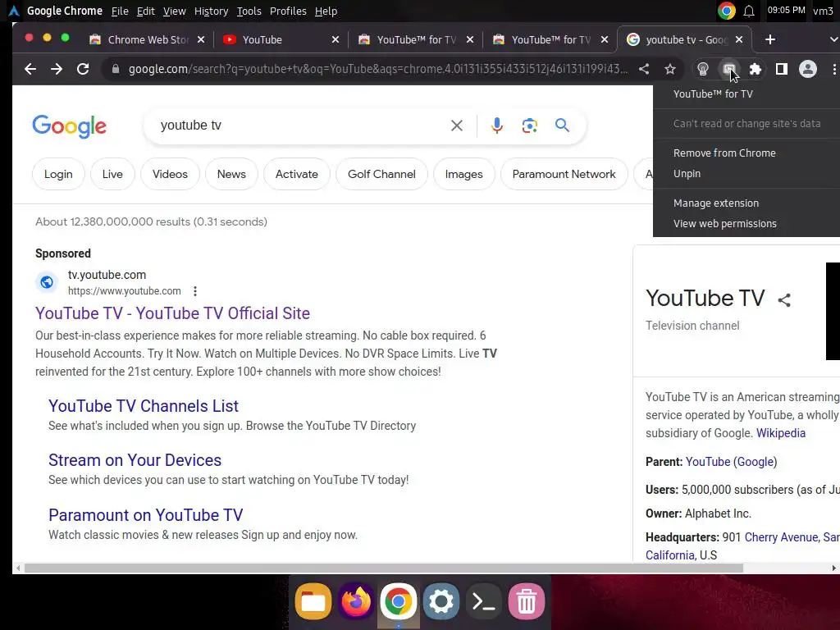Bookmark this page with the star icon
This screenshot has height=630, width=840.
tap(669, 69)
